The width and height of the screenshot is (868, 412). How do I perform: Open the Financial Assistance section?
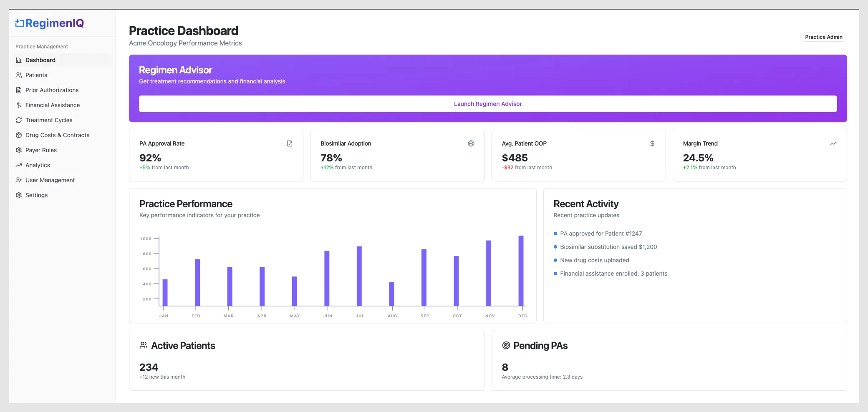click(53, 105)
